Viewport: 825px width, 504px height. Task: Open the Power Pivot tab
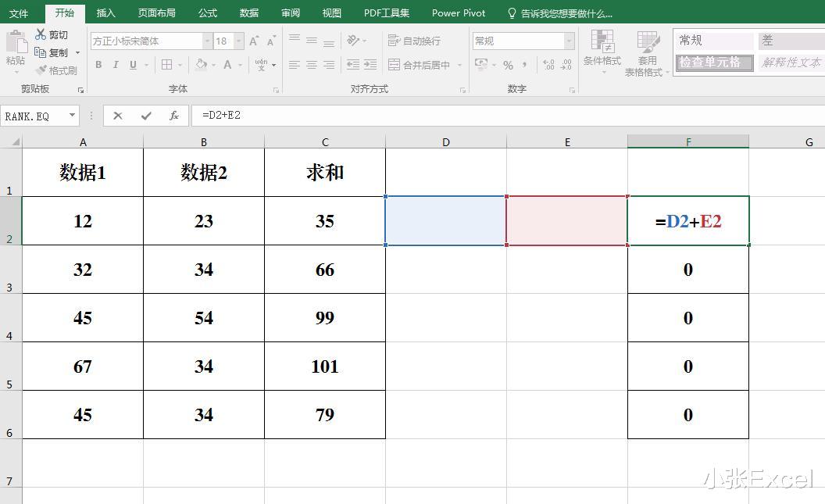click(459, 13)
